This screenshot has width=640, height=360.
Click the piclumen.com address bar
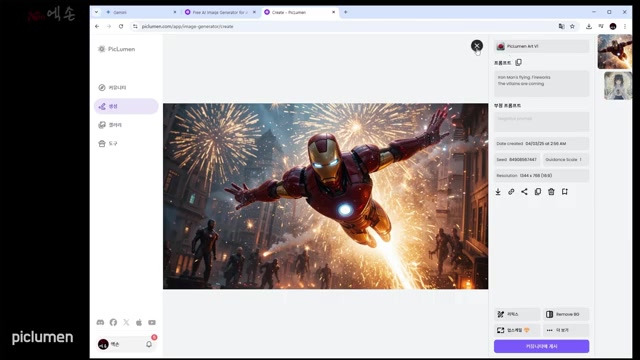coord(343,26)
